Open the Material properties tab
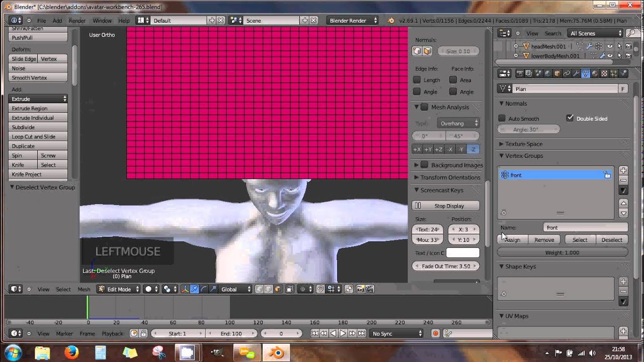Image resolution: width=644 pixels, height=362 pixels. pyautogui.click(x=595, y=73)
